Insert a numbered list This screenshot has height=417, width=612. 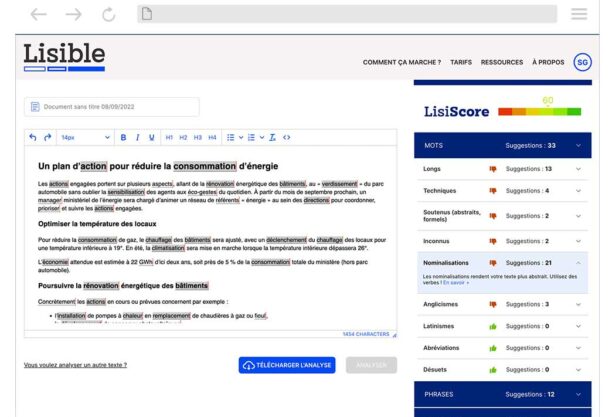click(251, 137)
